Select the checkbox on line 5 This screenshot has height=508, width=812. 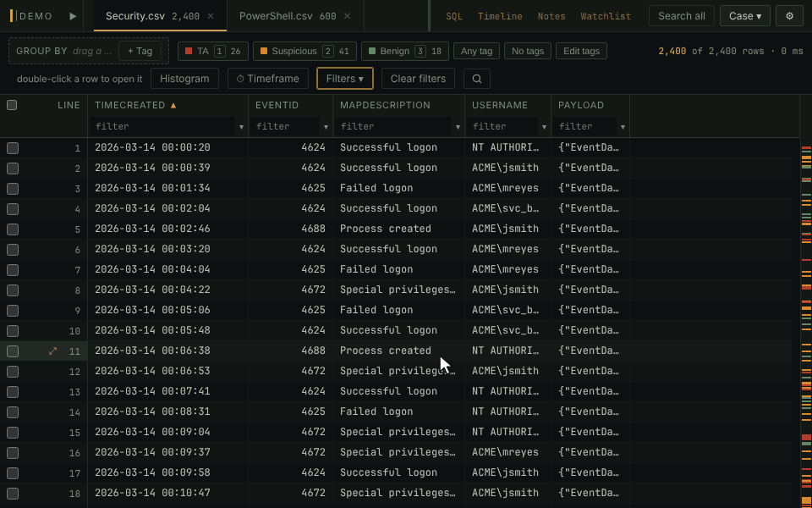pyautogui.click(x=13, y=229)
